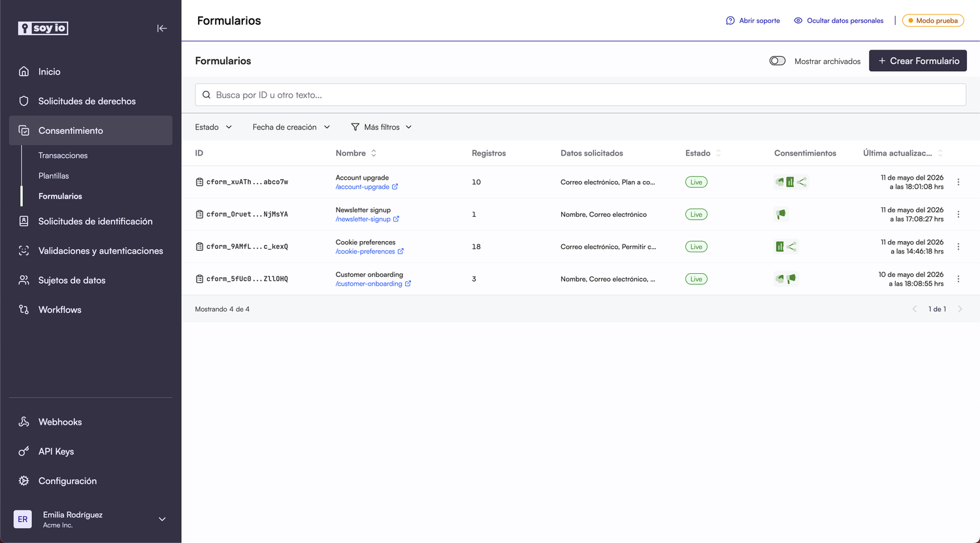Open external link icon next to /account-upgrade

[395, 187]
